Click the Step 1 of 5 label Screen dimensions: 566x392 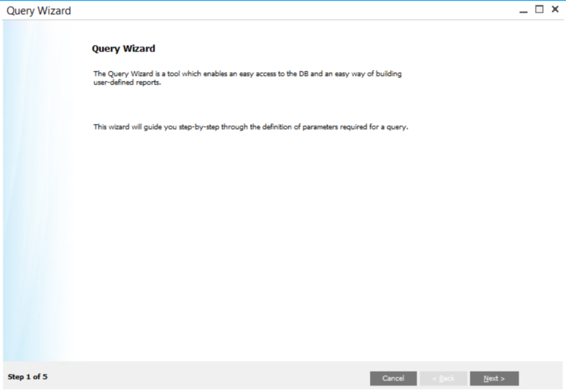click(x=27, y=377)
